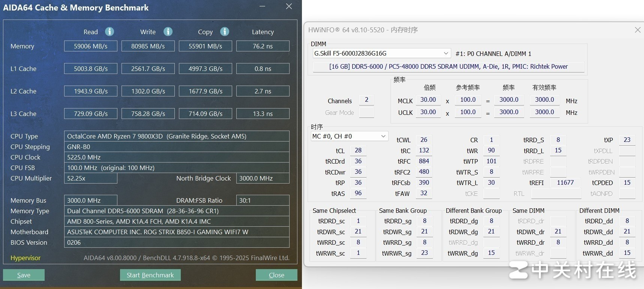Viewport: 644px width, 289px height.
Task: Click the tREFI value 11677 field
Action: 565,183
